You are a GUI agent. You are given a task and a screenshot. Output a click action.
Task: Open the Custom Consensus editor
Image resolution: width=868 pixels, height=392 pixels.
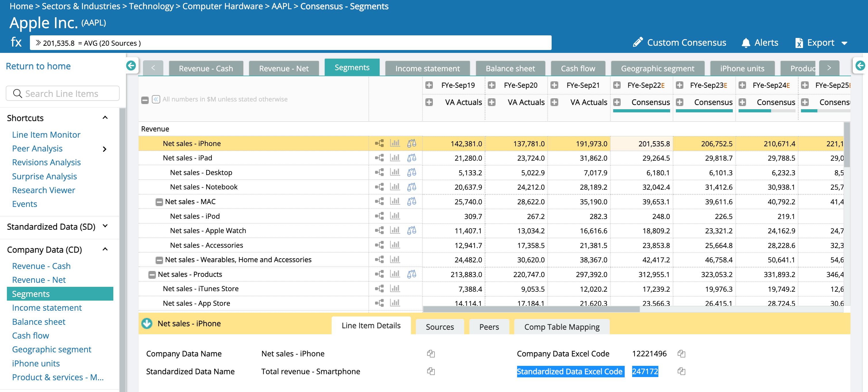click(679, 43)
